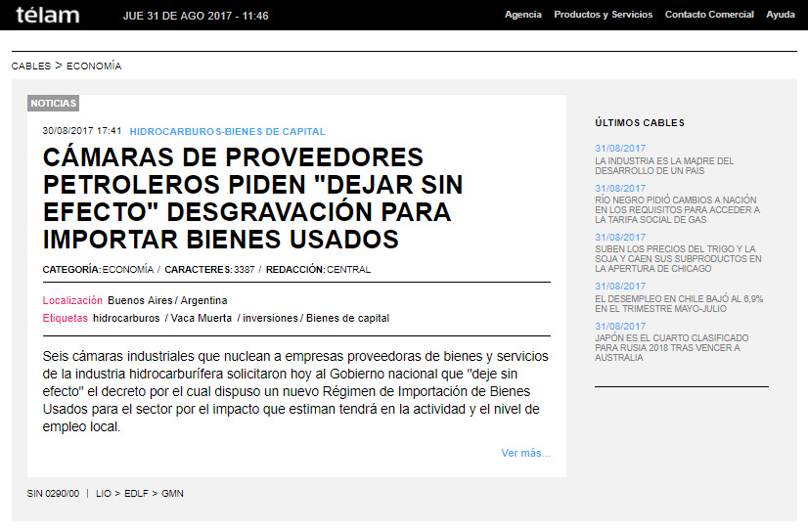
Task: Go to Contacto Comercial page
Action: 709,15
